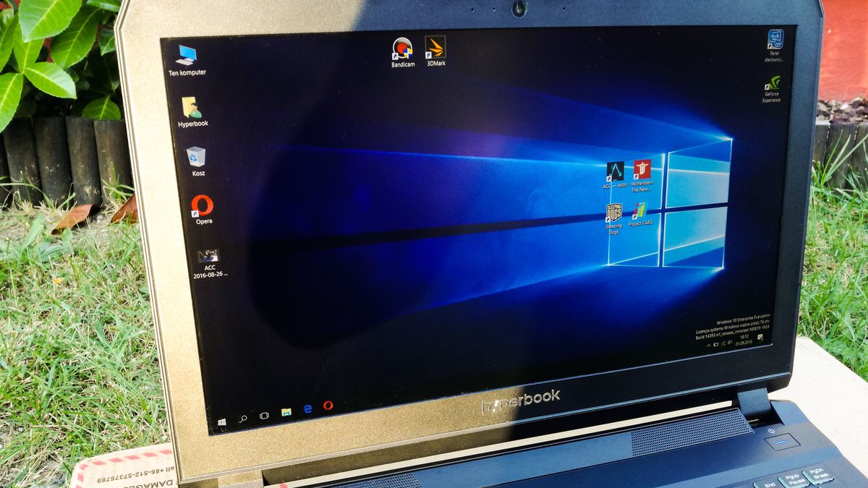
Task: Launch the Opera desktop shortcut
Action: click(203, 210)
